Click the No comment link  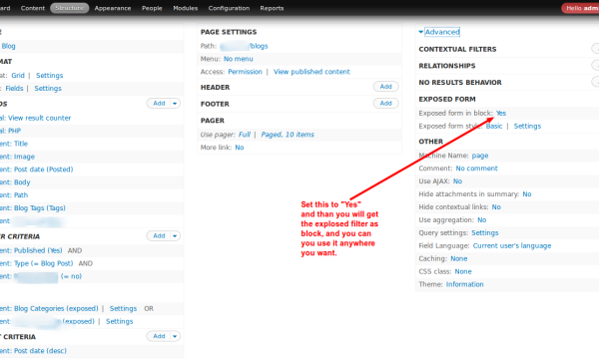(477, 169)
